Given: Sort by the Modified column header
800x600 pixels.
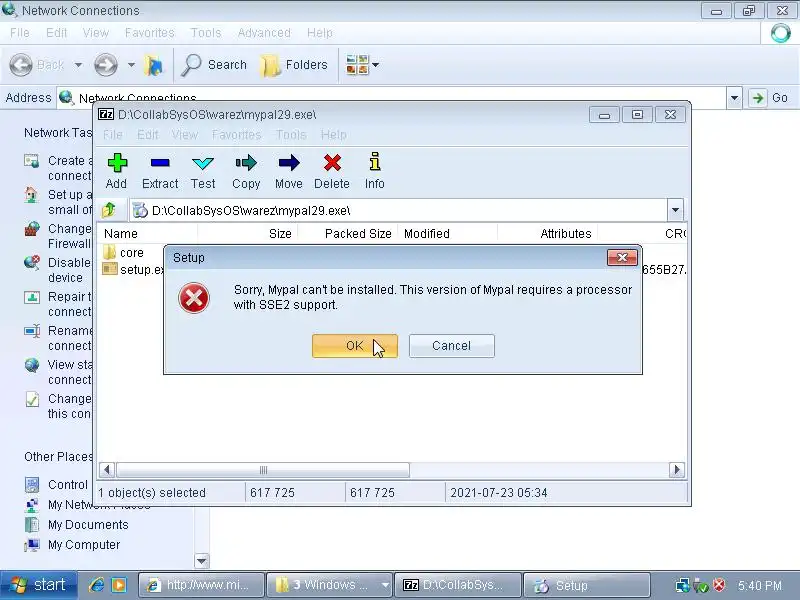Looking at the screenshot, I should tap(447, 234).
